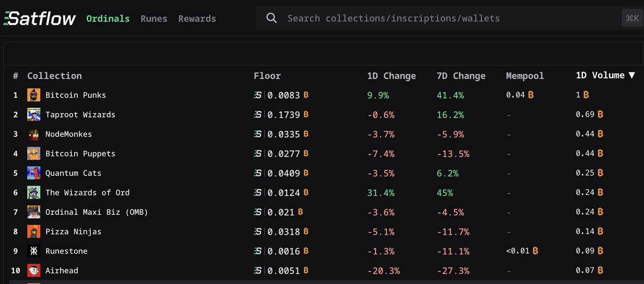Sort table by Floor column header

[267, 76]
